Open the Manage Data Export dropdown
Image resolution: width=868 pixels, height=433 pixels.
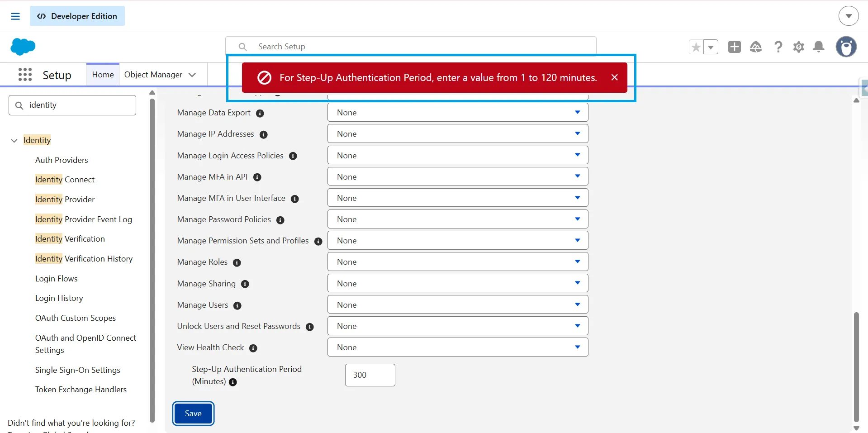coord(458,112)
